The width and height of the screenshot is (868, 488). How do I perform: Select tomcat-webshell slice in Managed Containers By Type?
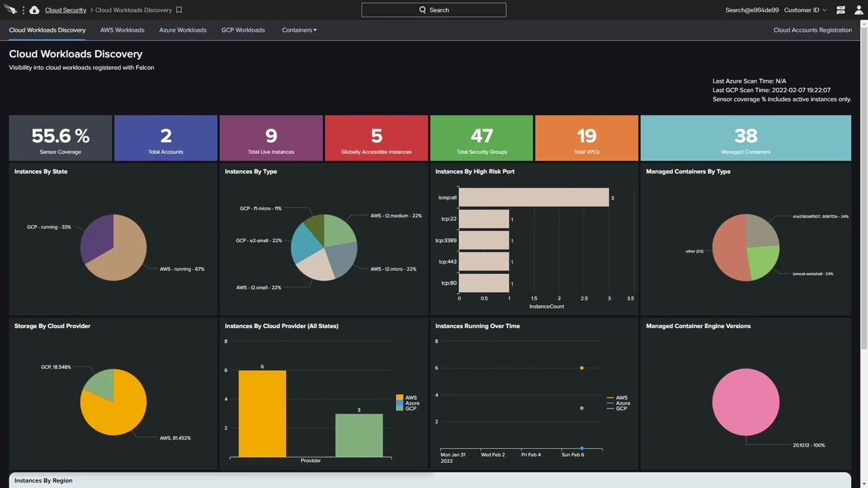tap(763, 261)
